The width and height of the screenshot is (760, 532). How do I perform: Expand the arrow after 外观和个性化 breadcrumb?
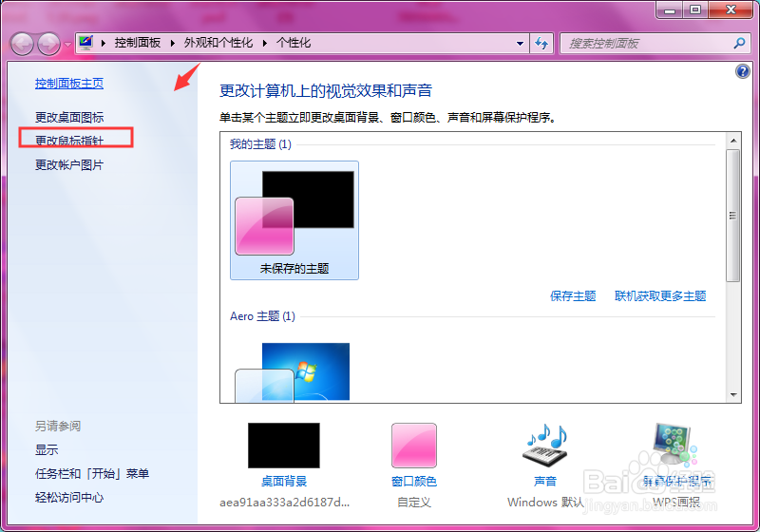coord(265,43)
